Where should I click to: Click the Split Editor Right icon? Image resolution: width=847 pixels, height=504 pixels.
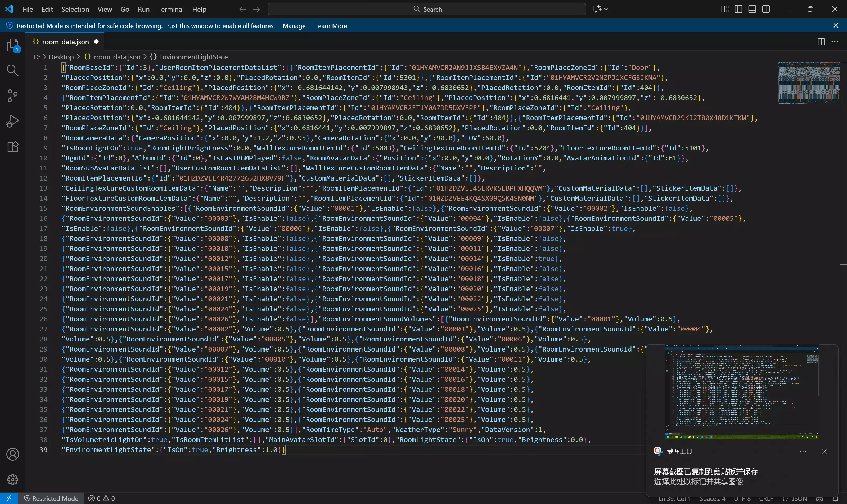point(821,42)
